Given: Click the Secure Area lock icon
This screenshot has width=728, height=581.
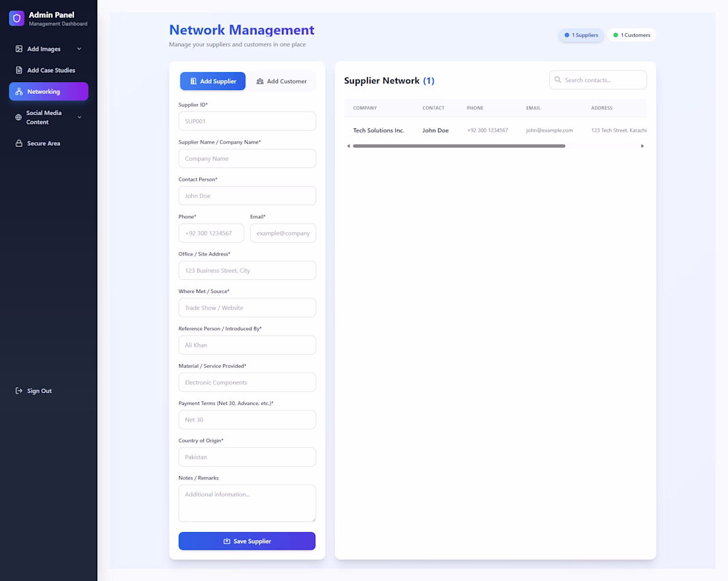Looking at the screenshot, I should (x=19, y=144).
